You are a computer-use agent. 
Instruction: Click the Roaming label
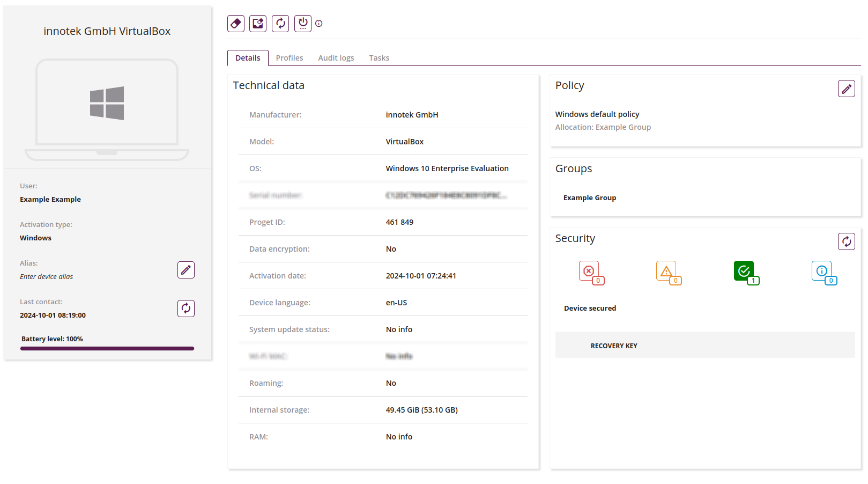point(266,383)
